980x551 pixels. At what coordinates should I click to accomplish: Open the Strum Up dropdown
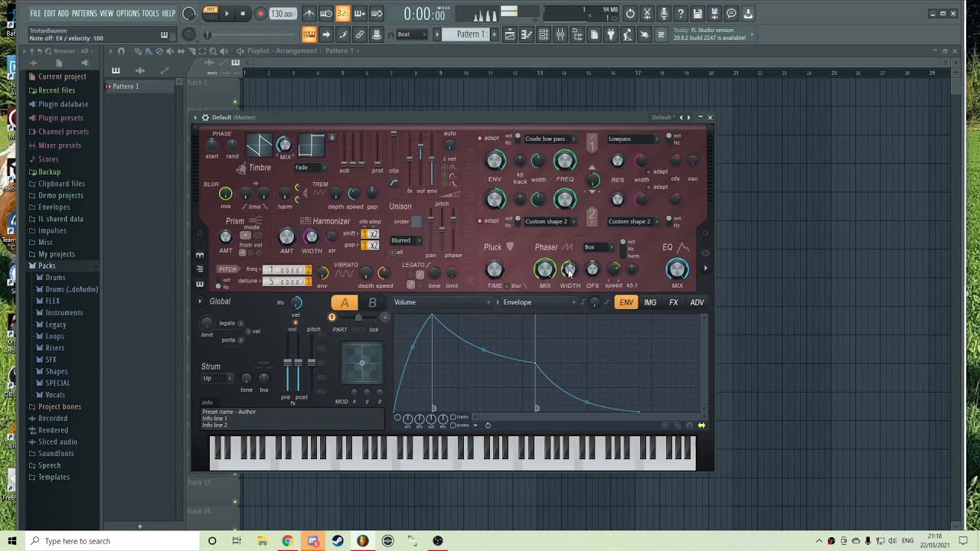217,379
